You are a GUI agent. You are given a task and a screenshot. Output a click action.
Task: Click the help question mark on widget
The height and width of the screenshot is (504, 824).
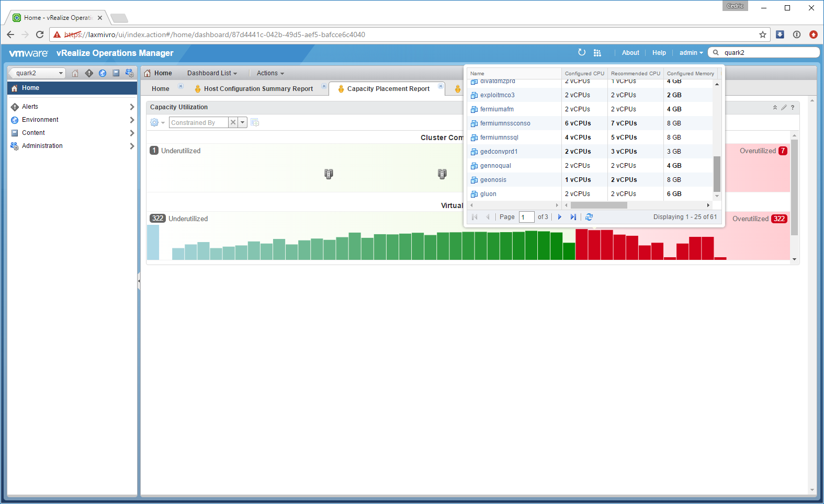793,107
